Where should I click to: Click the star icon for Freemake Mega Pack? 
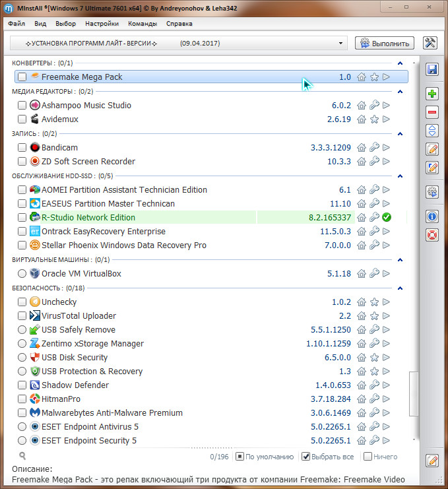[x=374, y=77]
